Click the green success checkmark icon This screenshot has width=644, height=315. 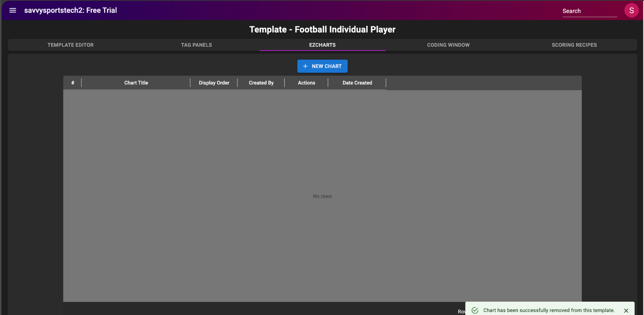coord(475,310)
